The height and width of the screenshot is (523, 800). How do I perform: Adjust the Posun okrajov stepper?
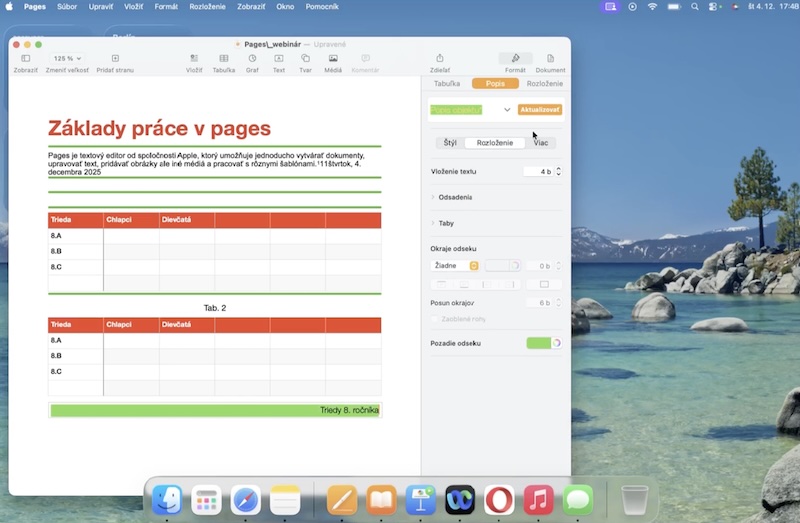coord(558,303)
